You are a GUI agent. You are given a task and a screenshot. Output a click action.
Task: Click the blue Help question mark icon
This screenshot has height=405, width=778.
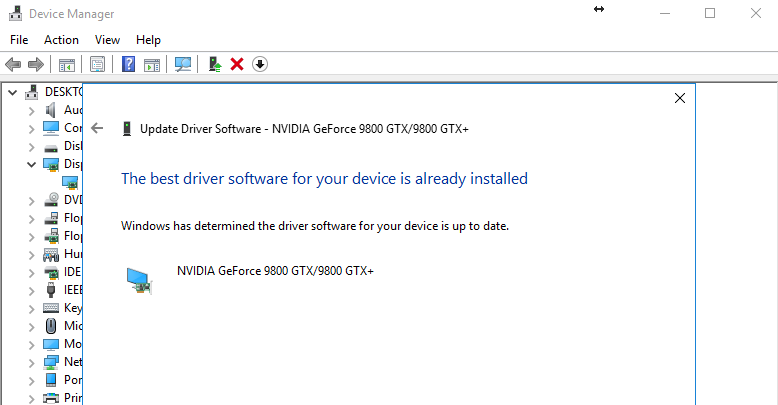pos(129,64)
